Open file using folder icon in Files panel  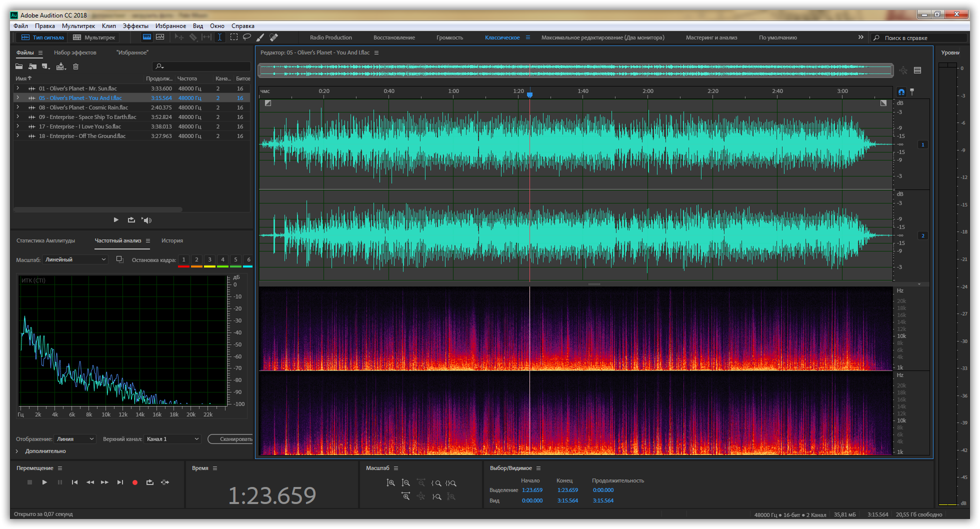click(x=19, y=66)
